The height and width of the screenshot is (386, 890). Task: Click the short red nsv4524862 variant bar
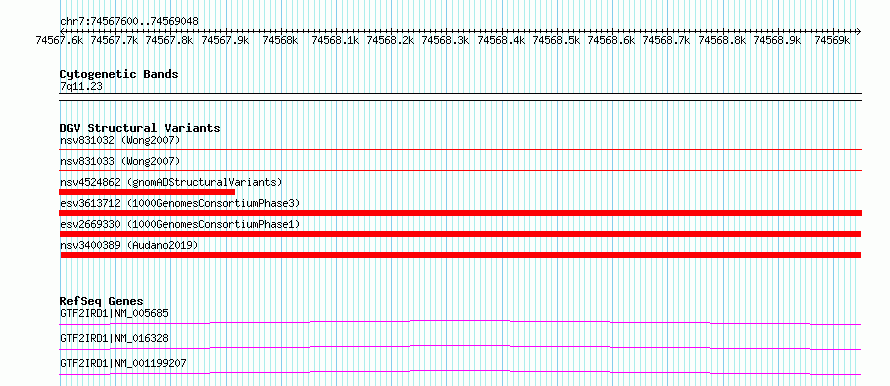pyautogui.click(x=147, y=192)
